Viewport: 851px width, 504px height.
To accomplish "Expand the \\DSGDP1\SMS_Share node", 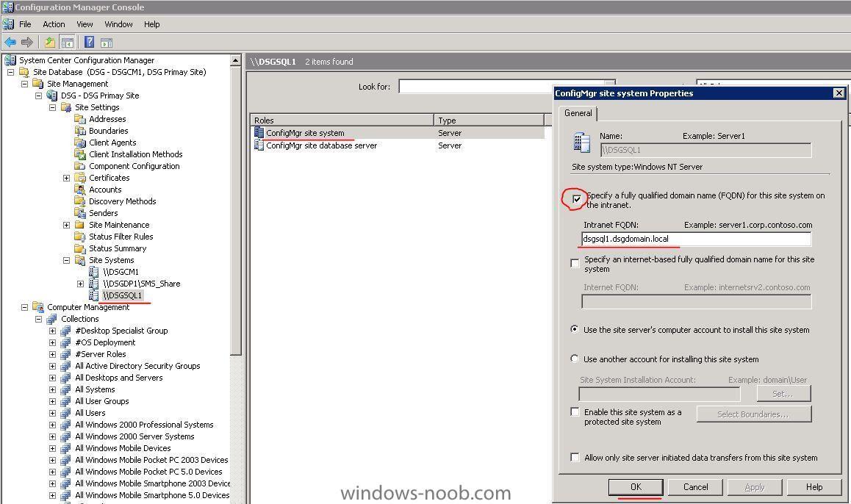I will pyautogui.click(x=80, y=284).
